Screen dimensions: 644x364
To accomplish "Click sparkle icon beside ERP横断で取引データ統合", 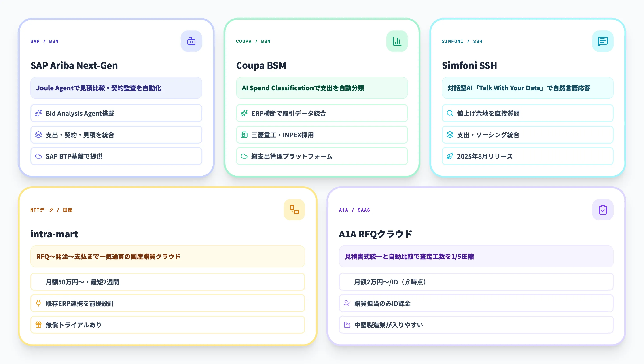I will pos(244,113).
